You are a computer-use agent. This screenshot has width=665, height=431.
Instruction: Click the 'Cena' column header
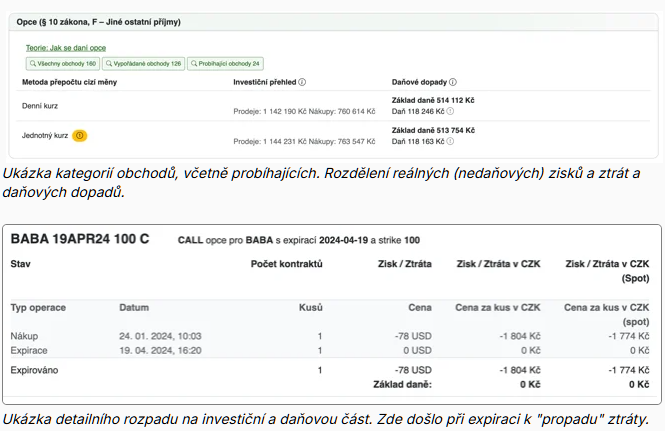point(420,308)
